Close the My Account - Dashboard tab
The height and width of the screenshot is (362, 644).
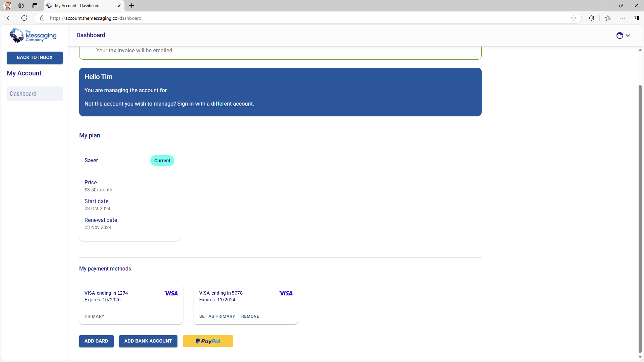tap(119, 6)
